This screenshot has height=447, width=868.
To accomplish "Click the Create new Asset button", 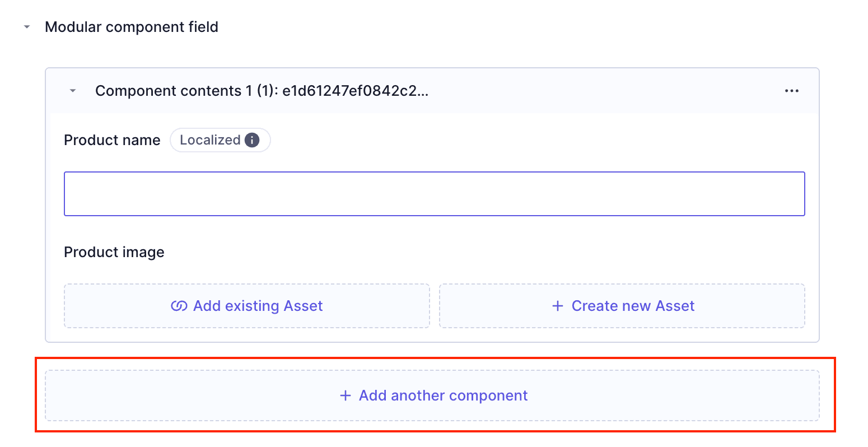I will (x=622, y=306).
